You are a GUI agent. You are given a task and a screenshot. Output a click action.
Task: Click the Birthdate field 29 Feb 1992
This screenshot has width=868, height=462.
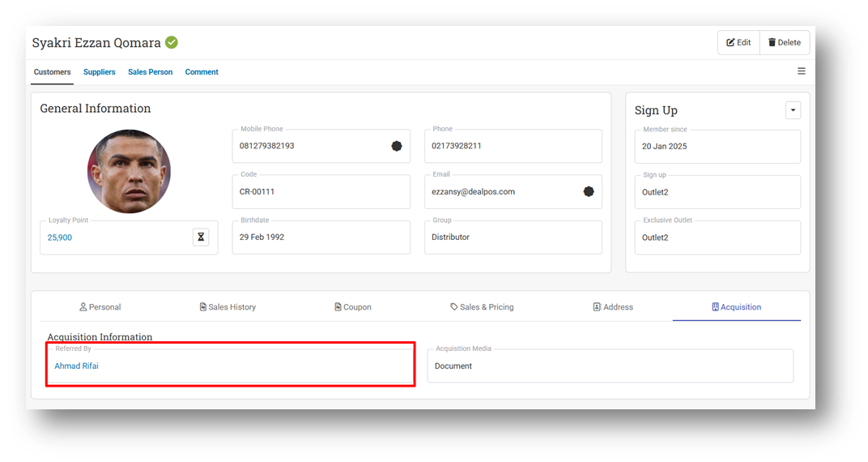(321, 237)
